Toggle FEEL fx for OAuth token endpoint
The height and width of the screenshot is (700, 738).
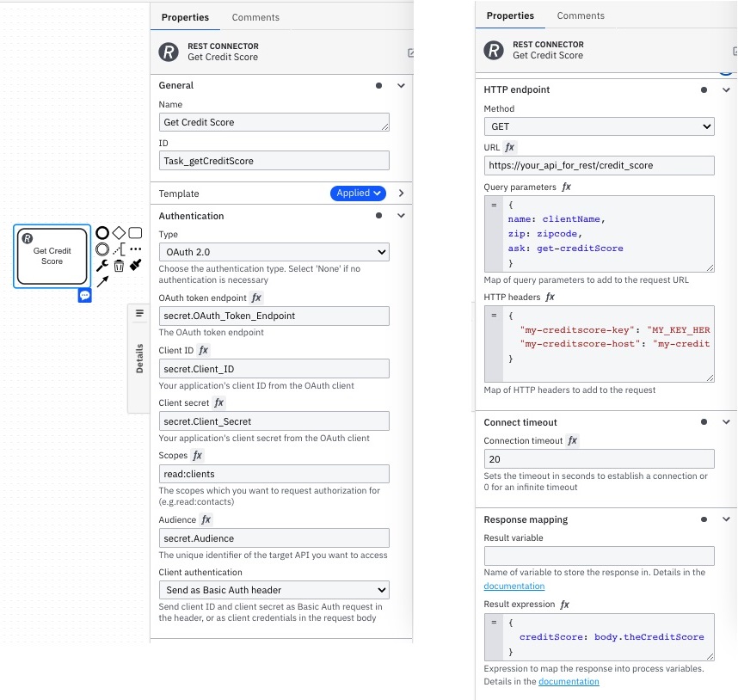[256, 298]
